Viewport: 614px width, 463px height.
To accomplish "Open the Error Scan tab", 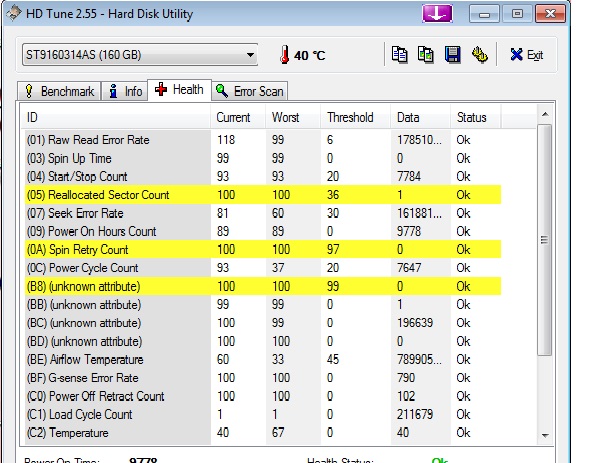I will 250,91.
